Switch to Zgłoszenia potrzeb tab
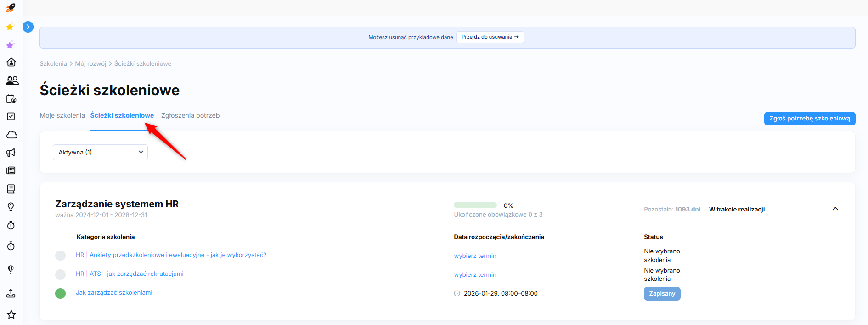This screenshot has height=325, width=868. tap(190, 115)
